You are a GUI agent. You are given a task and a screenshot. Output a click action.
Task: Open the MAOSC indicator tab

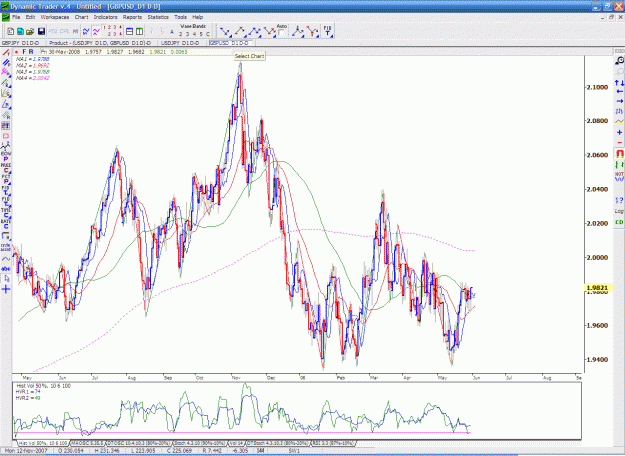(87, 443)
